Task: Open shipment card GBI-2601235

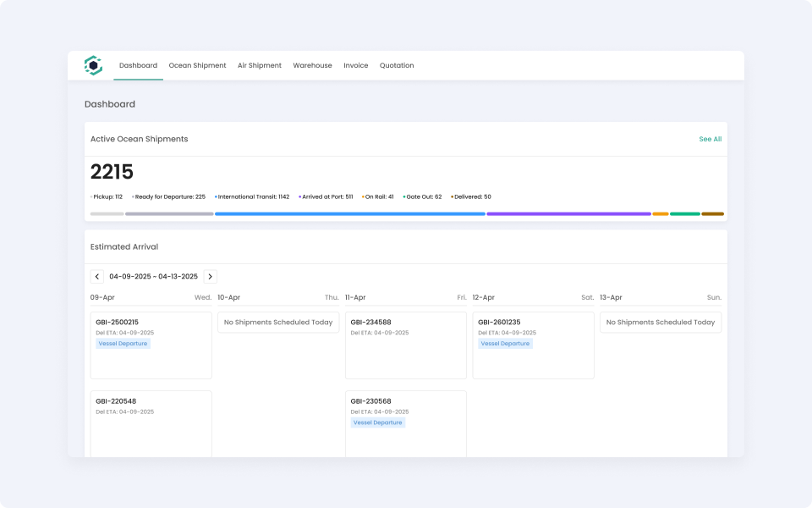Action: 534,345
